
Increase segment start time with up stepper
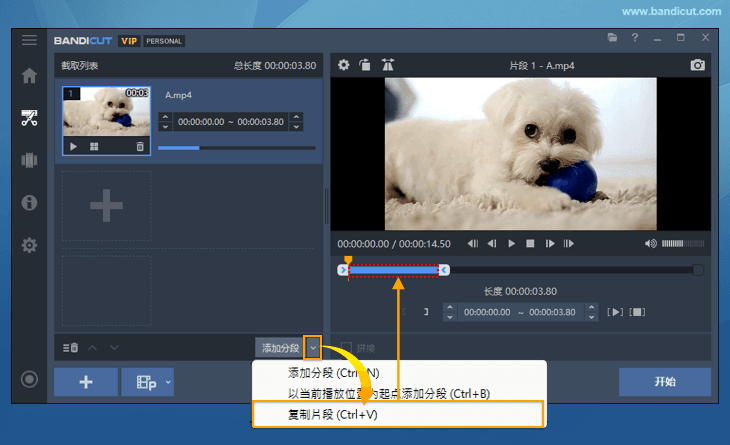click(165, 117)
